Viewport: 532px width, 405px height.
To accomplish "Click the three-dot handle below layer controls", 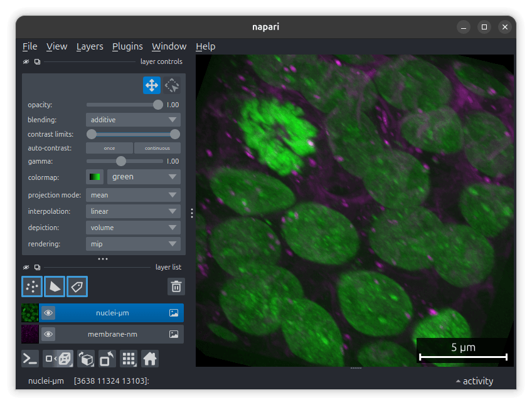I will point(103,259).
